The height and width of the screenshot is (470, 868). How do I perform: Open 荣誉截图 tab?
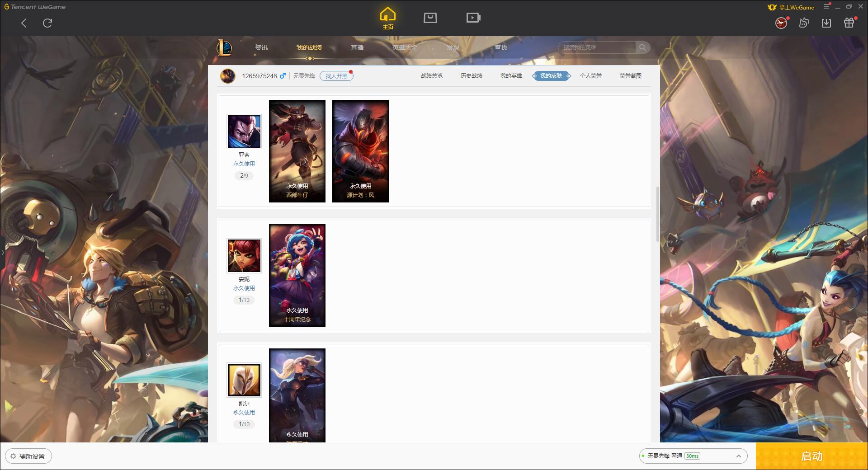tap(631, 76)
